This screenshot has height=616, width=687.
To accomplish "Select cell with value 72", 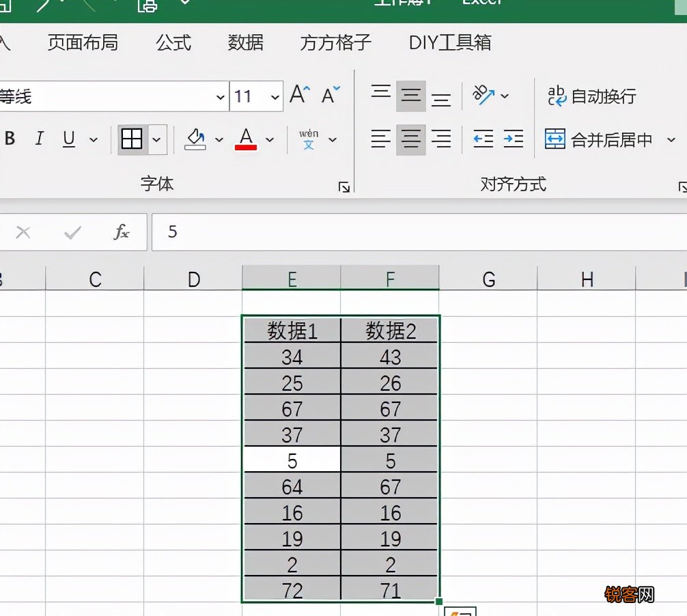I will click(x=292, y=590).
